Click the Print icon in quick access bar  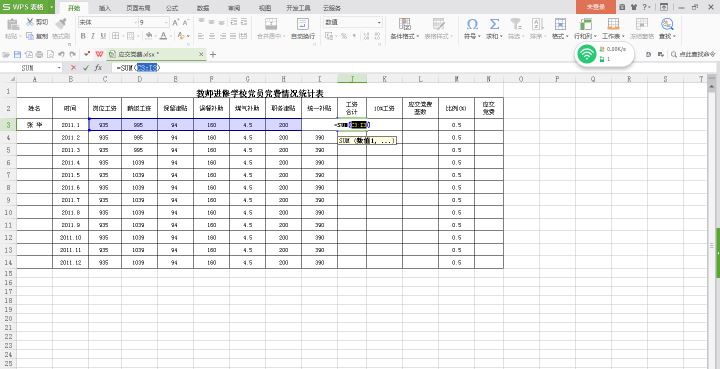click(x=39, y=54)
